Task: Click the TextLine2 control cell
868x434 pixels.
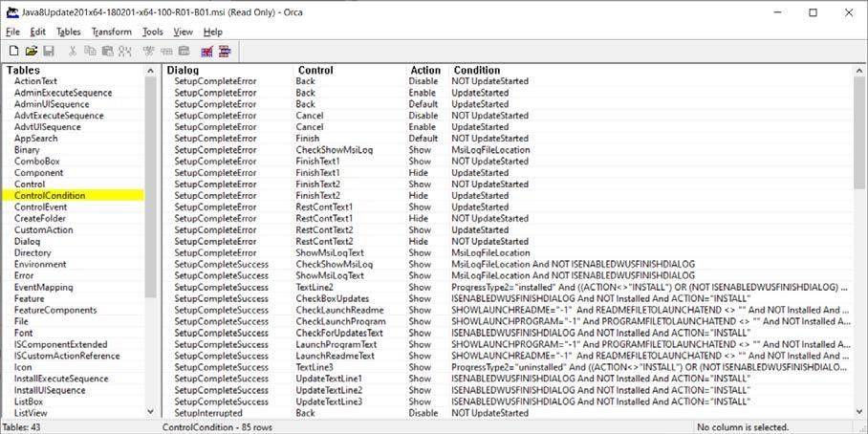Action: (315, 288)
